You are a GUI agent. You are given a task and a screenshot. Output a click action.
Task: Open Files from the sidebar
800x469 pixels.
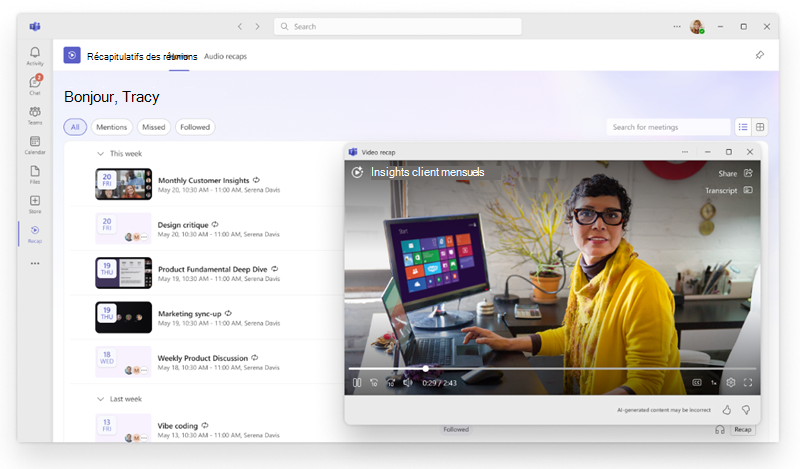35,175
